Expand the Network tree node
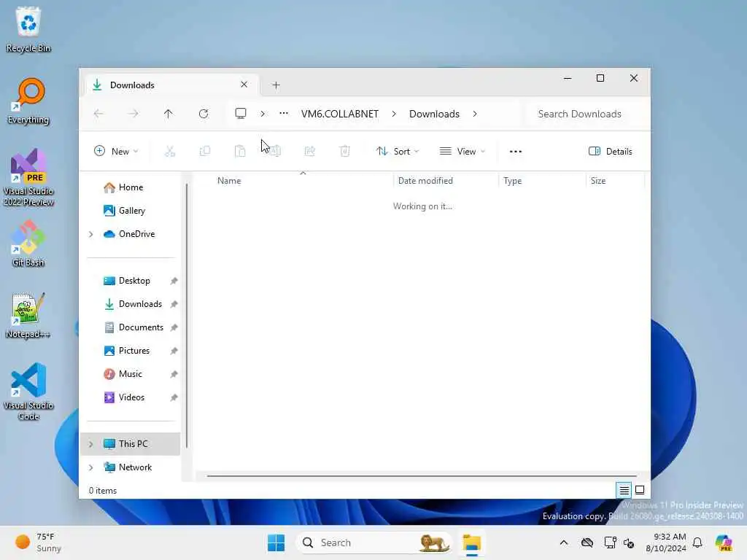747x560 pixels. click(90, 467)
